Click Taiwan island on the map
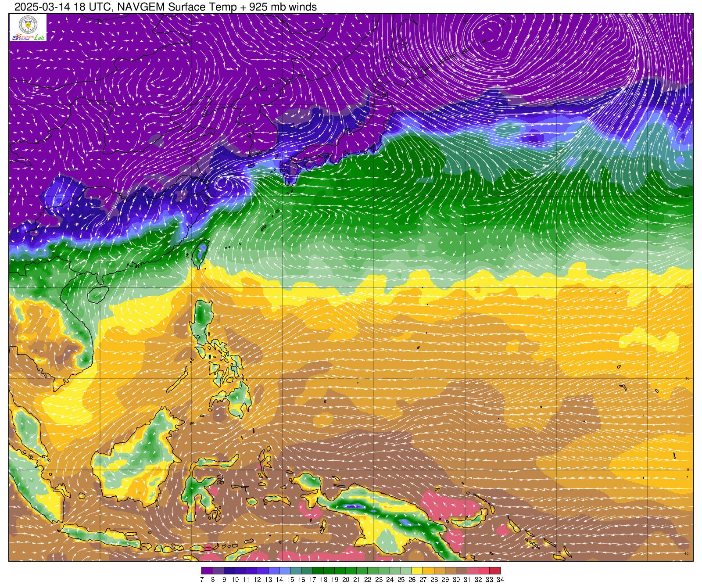The image size is (702, 588). [201, 253]
